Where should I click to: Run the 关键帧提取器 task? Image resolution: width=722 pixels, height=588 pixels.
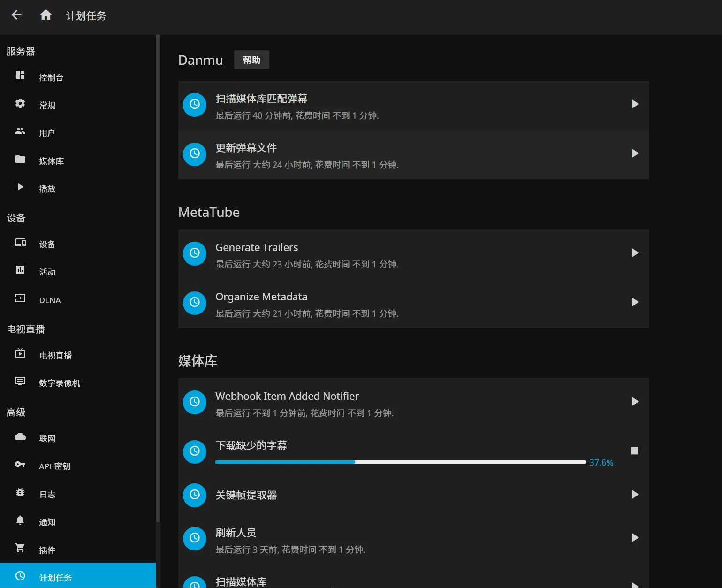coord(635,495)
